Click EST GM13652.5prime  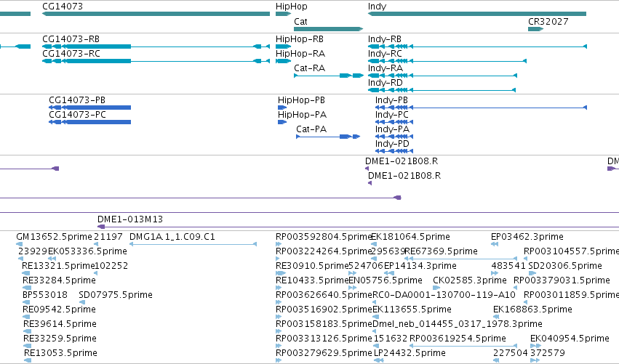tap(54, 237)
